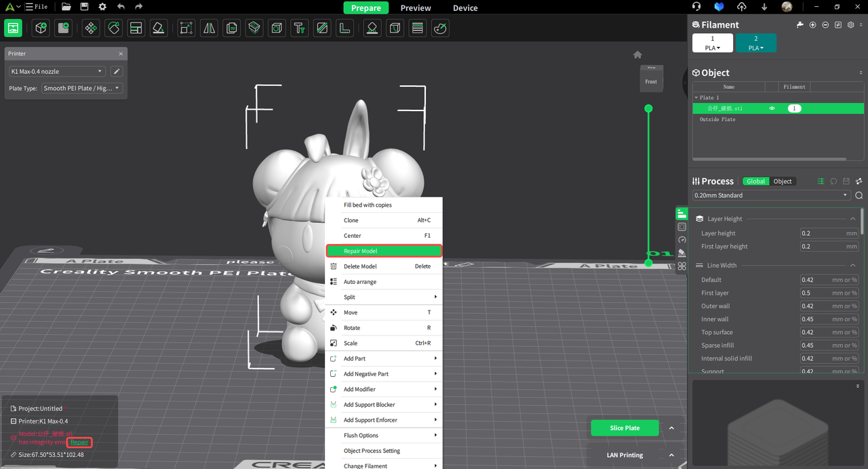The width and height of the screenshot is (868, 469).
Task: Open the Measure tool with ruler icon
Action: point(344,28)
